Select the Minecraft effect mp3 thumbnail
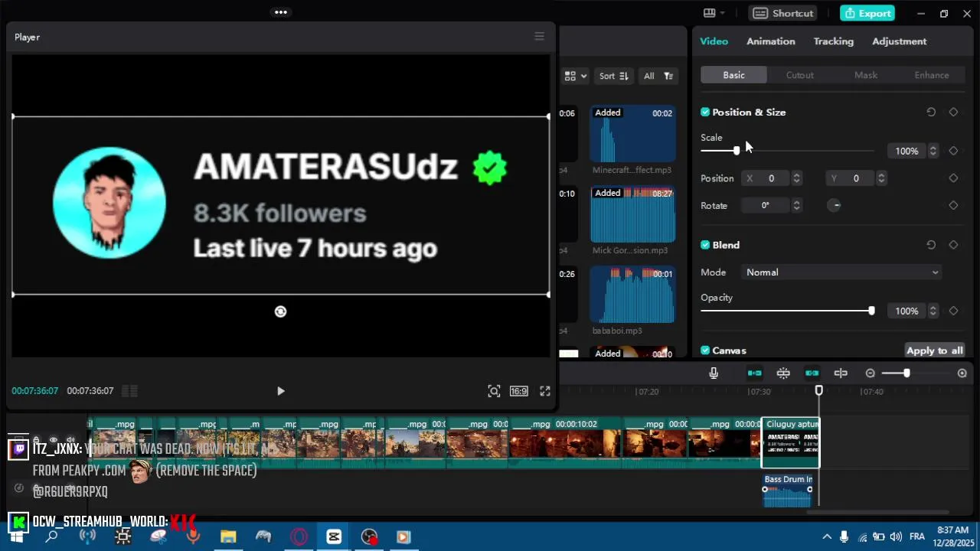The width and height of the screenshot is (980, 551). click(x=632, y=134)
